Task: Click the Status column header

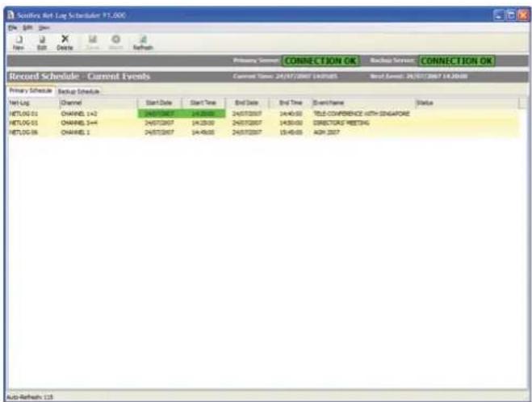Action: coord(467,103)
